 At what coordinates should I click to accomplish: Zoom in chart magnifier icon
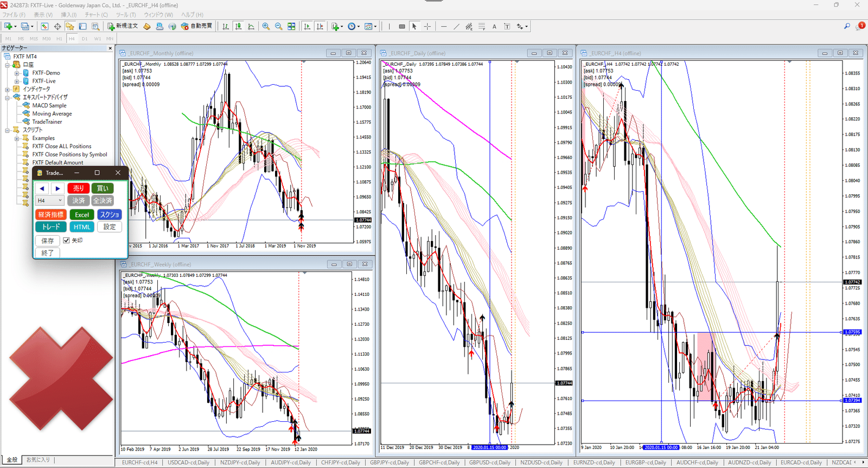pyautogui.click(x=266, y=26)
